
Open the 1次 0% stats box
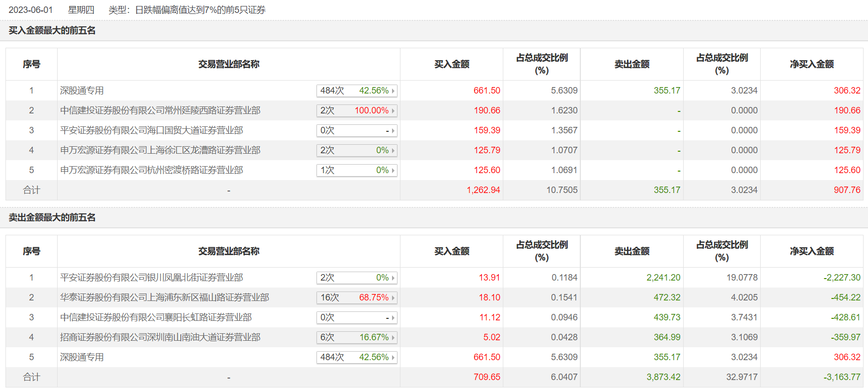click(357, 170)
